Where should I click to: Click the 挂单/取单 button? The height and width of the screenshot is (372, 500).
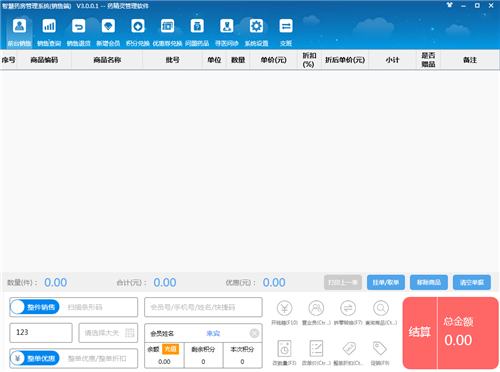tap(386, 282)
